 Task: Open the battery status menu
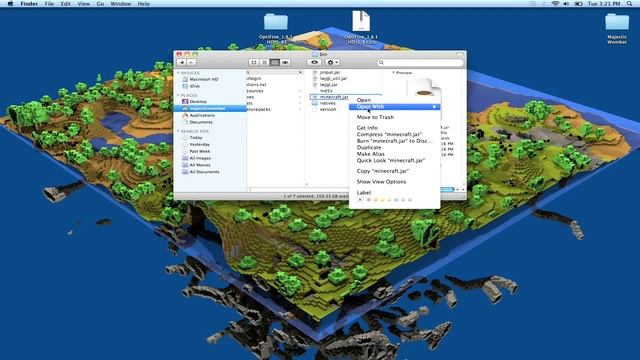pos(578,4)
